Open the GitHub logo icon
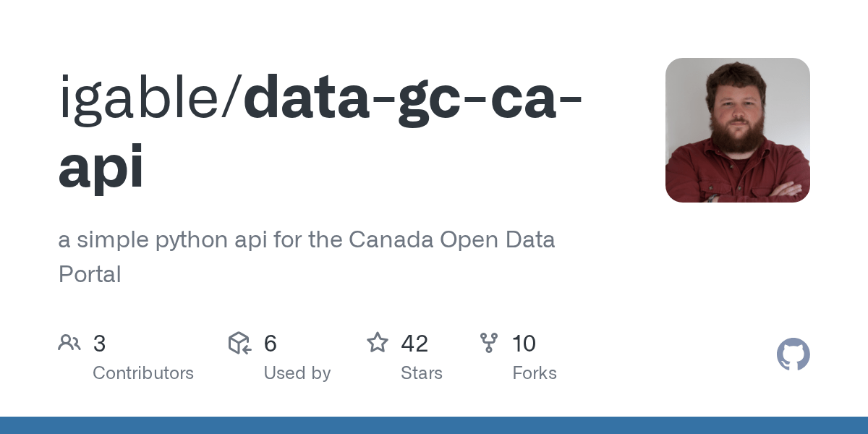This screenshot has height=434, width=868. [793, 355]
